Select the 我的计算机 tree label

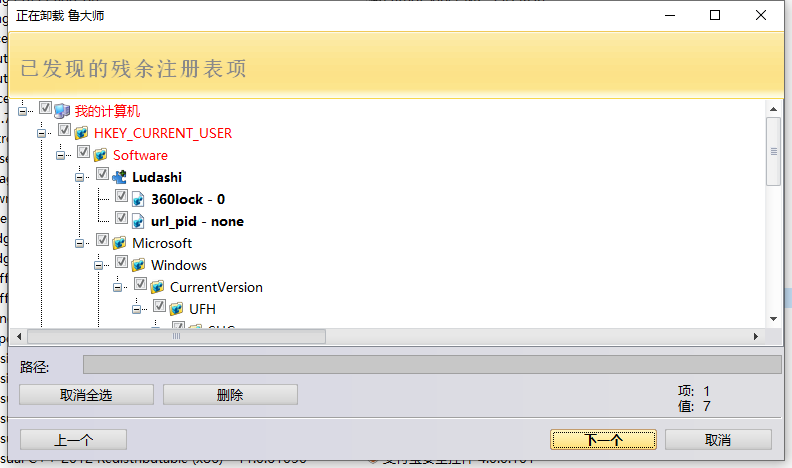(x=107, y=111)
